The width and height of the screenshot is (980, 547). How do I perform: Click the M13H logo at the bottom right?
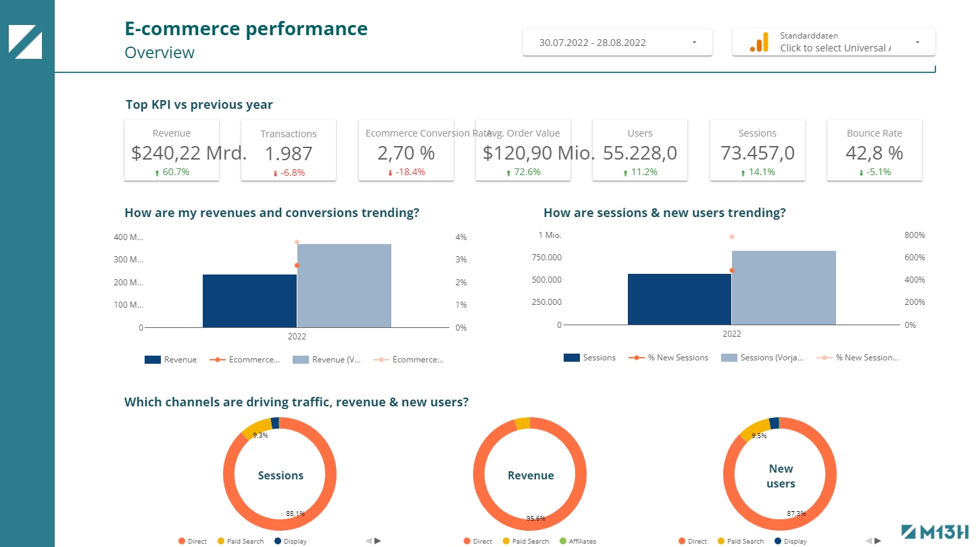(x=935, y=532)
